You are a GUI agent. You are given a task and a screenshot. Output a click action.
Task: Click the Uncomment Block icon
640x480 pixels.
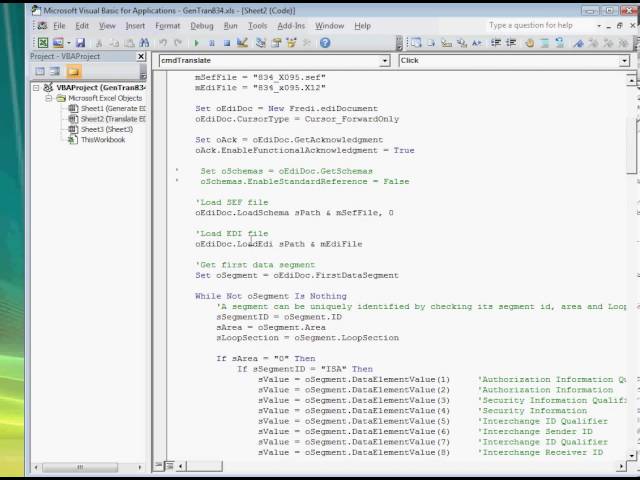coord(560,42)
